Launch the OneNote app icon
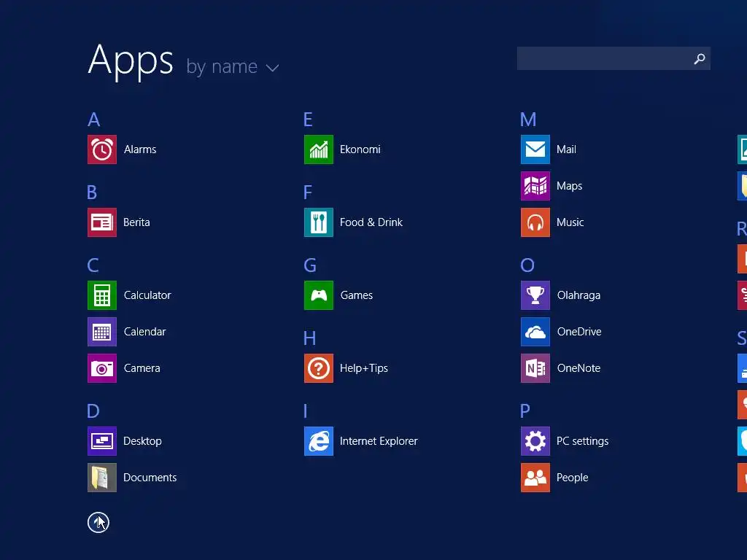The width and height of the screenshot is (747, 560). (535, 368)
